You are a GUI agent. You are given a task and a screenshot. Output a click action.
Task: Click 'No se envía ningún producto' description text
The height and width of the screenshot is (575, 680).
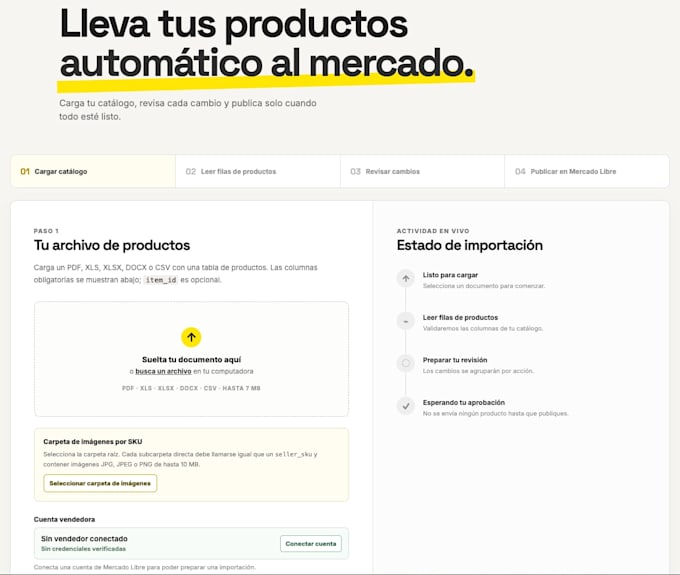(x=495, y=413)
